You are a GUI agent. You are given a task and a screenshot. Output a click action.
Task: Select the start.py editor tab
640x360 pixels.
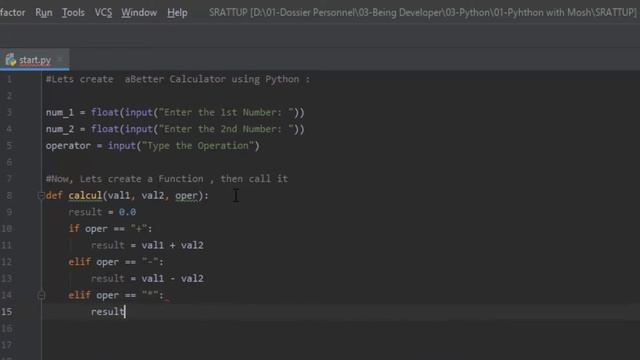35,60
